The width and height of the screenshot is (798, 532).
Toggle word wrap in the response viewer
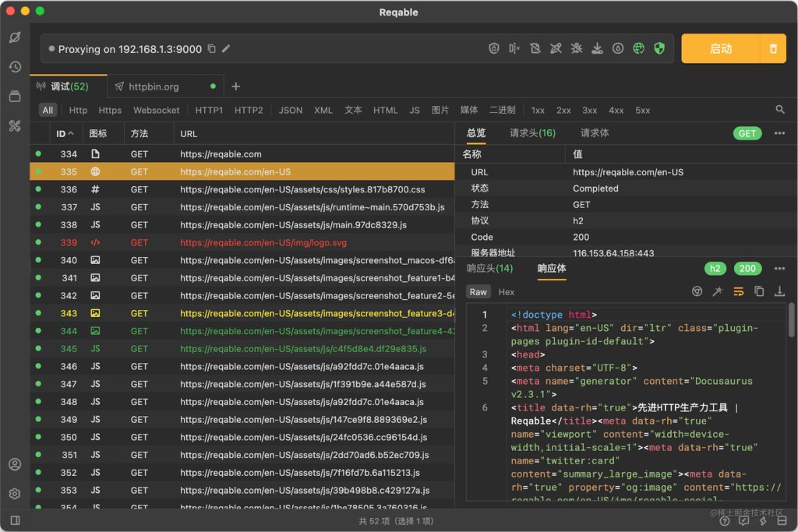739,291
